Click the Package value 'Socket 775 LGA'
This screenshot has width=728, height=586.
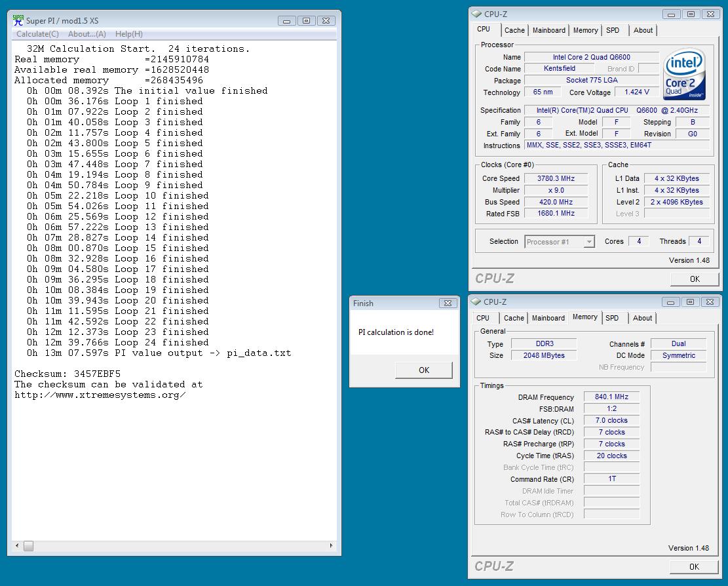[x=592, y=81]
